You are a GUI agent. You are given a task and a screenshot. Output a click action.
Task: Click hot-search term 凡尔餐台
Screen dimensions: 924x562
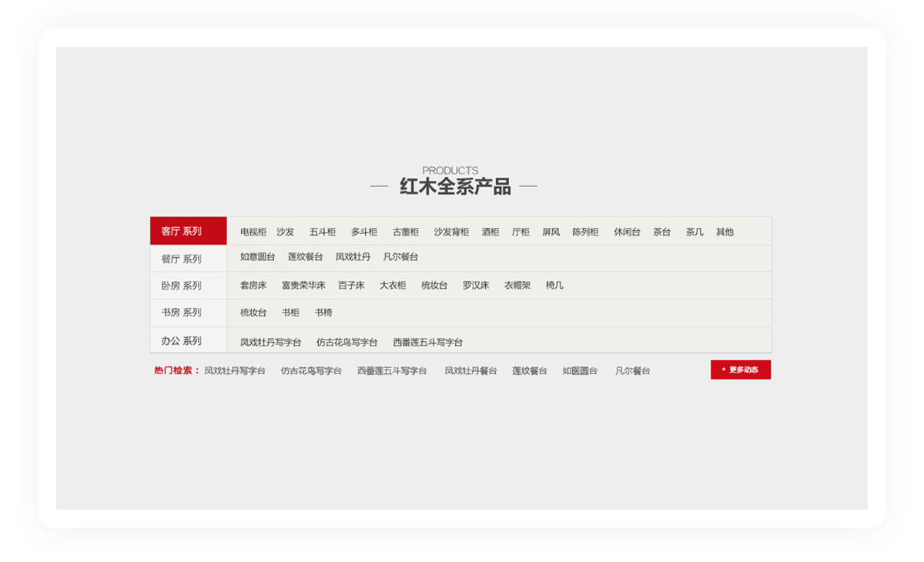pyautogui.click(x=632, y=370)
